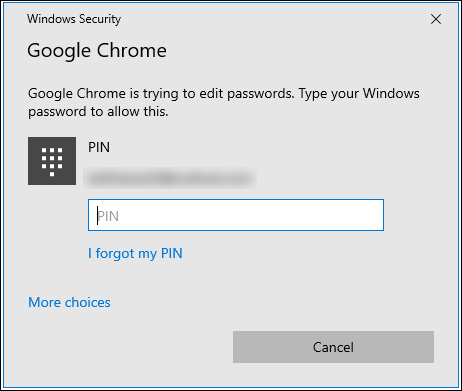Click the blurred account email address
462x391 pixels.
pyautogui.click(x=170, y=178)
